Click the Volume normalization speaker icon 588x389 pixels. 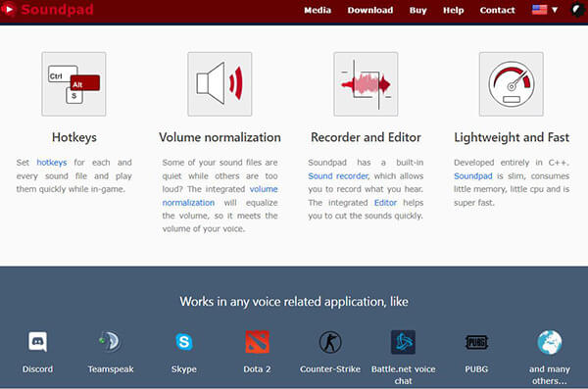[x=220, y=84]
